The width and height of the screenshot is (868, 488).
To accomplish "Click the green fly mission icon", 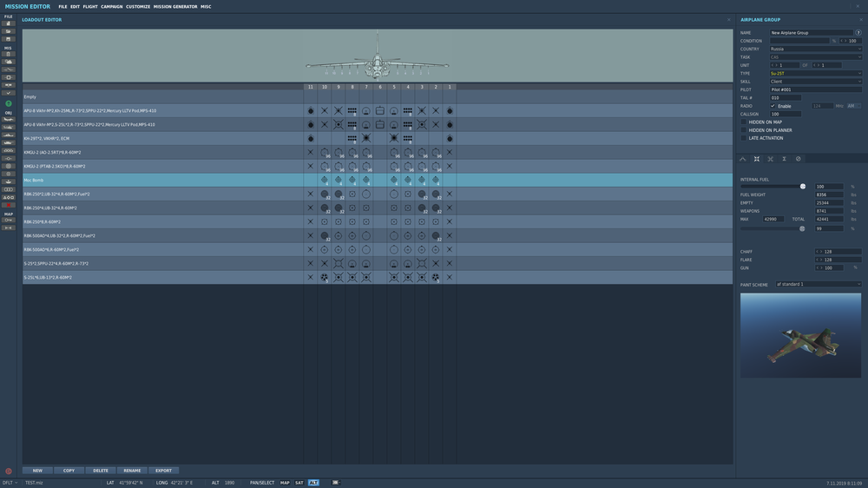I will (9, 103).
